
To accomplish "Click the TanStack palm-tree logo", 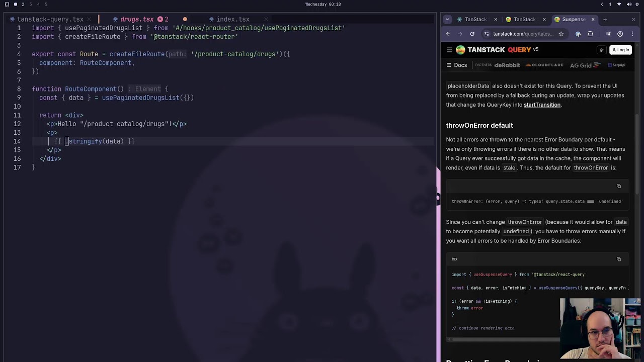I will pyautogui.click(x=460, y=50).
